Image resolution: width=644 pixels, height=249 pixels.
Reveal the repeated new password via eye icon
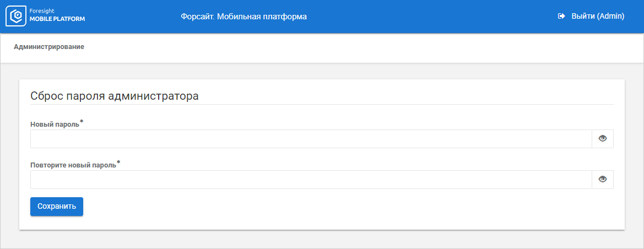coord(603,180)
